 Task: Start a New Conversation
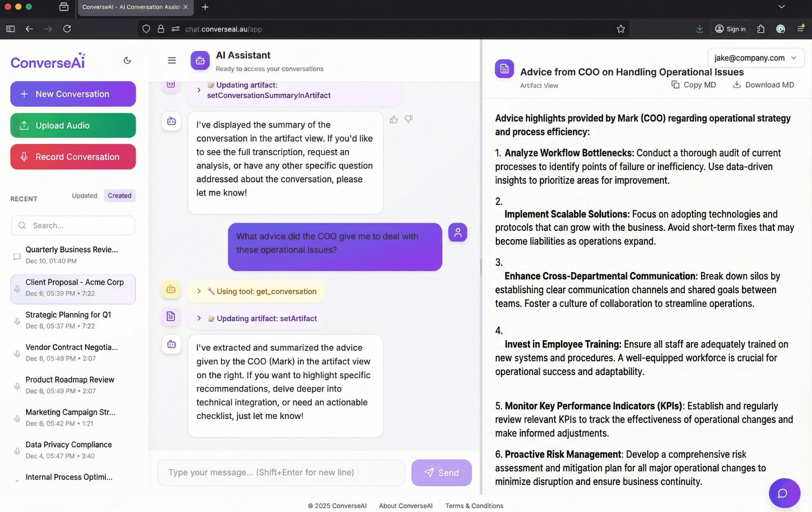point(73,94)
